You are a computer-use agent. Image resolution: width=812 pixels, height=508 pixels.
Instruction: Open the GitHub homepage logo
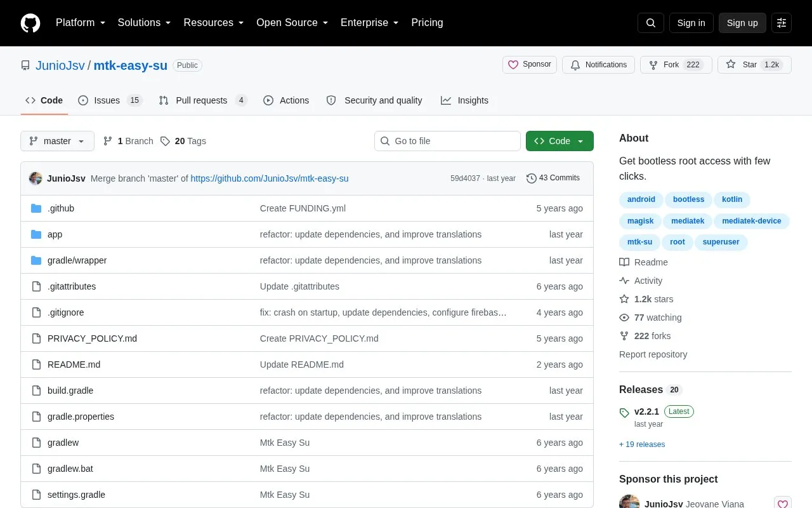(30, 23)
